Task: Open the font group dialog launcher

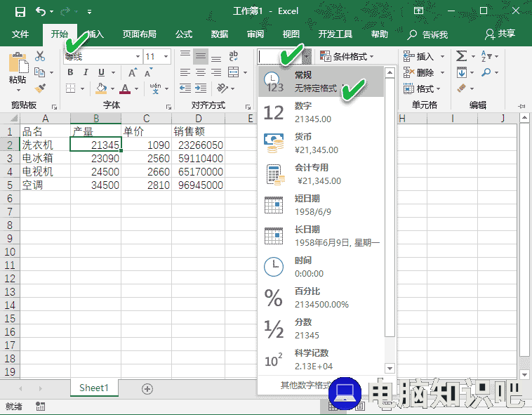Action: [168, 107]
